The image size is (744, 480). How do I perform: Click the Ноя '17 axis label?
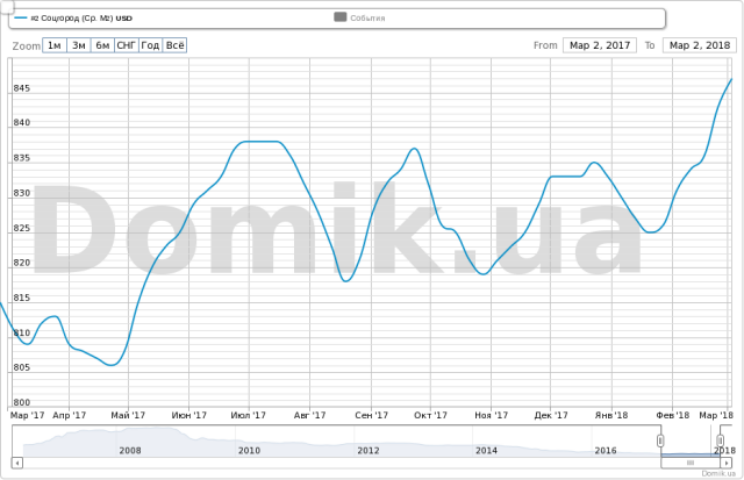pos(491,415)
